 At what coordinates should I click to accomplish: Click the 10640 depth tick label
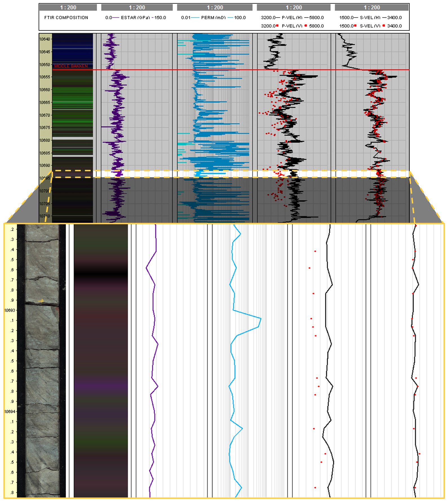coord(45,39)
